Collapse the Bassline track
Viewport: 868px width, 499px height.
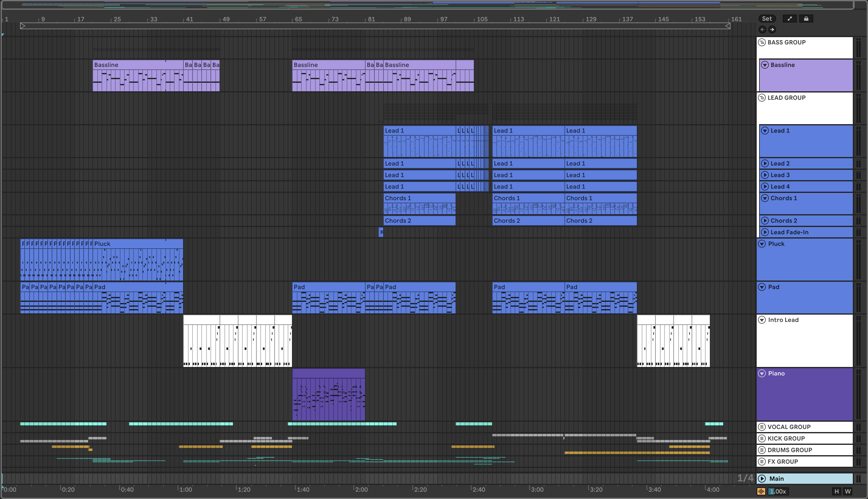click(x=765, y=65)
